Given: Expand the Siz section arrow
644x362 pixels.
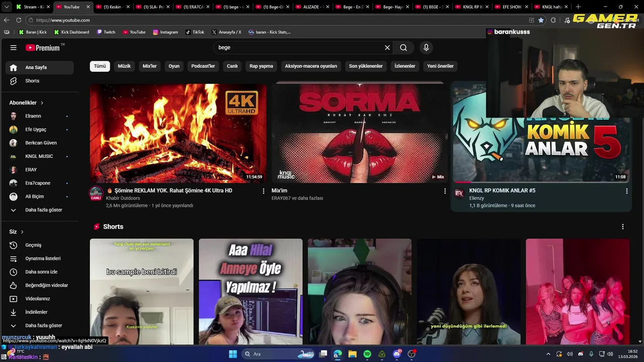Looking at the screenshot, I should (x=22, y=232).
